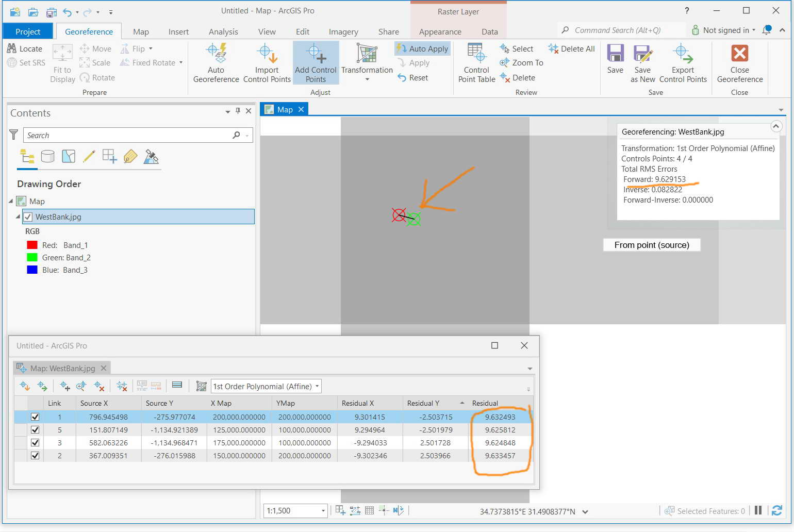Image resolution: width=794 pixels, height=532 pixels.
Task: Click the Red Band_1 color swatch
Action: [x=32, y=245]
